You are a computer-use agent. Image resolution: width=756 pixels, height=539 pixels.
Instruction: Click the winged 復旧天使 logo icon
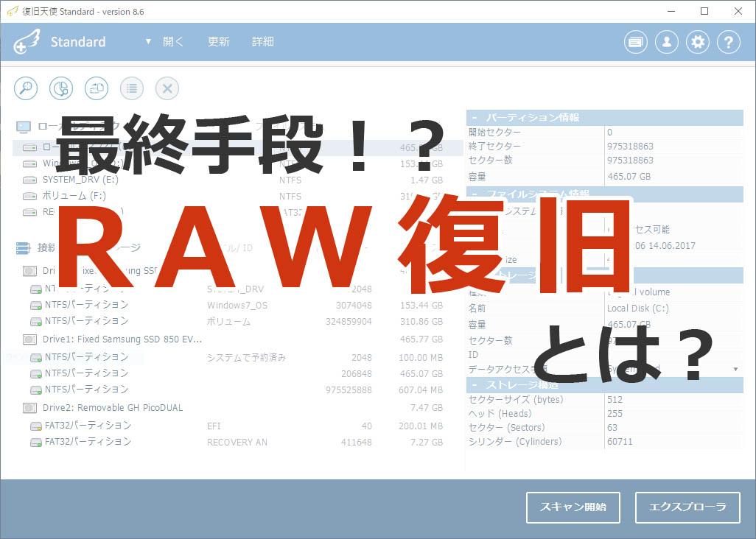pyautogui.click(x=26, y=42)
